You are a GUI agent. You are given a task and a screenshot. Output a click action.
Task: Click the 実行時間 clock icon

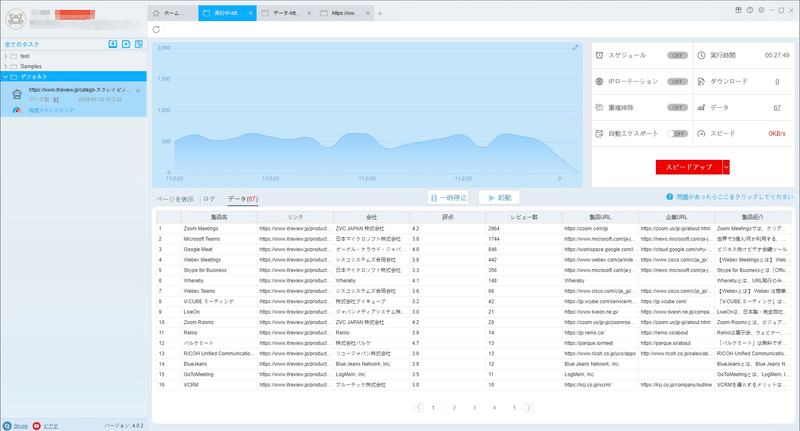[702, 55]
